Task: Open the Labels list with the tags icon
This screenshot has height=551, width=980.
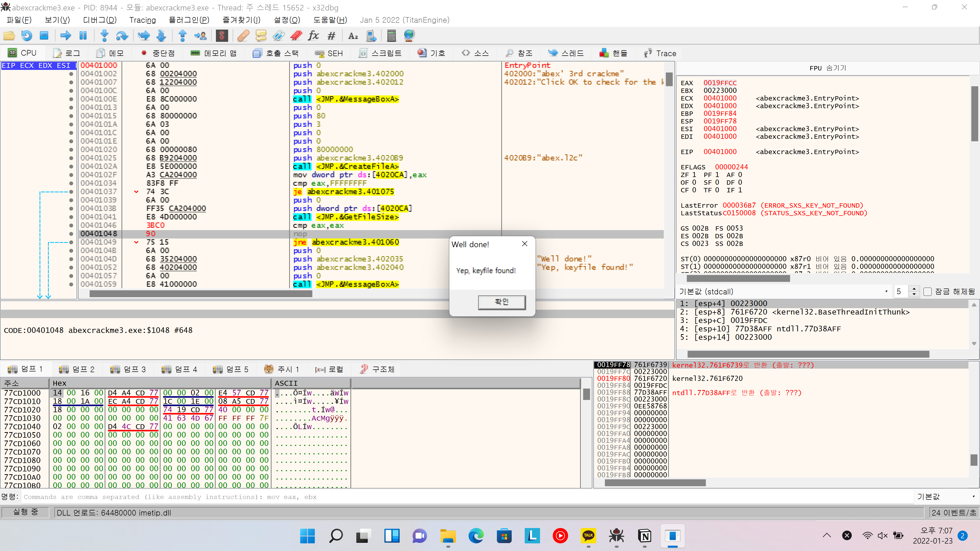Action: click(x=278, y=36)
